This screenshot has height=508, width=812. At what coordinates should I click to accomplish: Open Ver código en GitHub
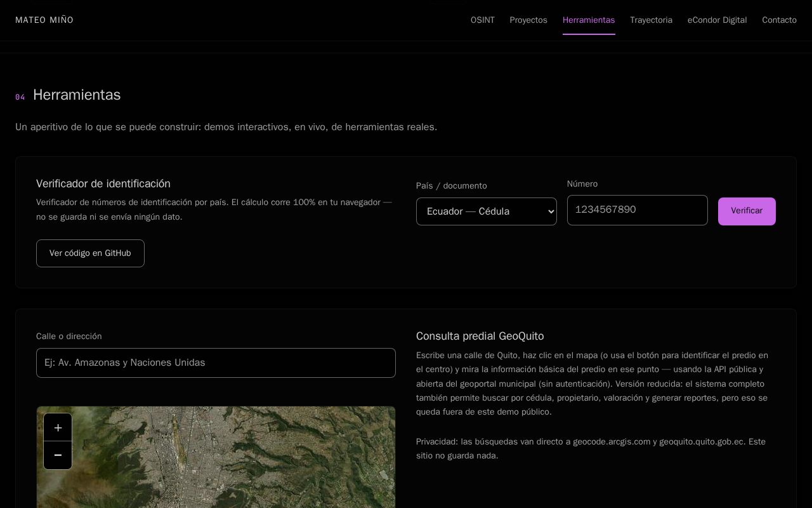click(x=90, y=253)
